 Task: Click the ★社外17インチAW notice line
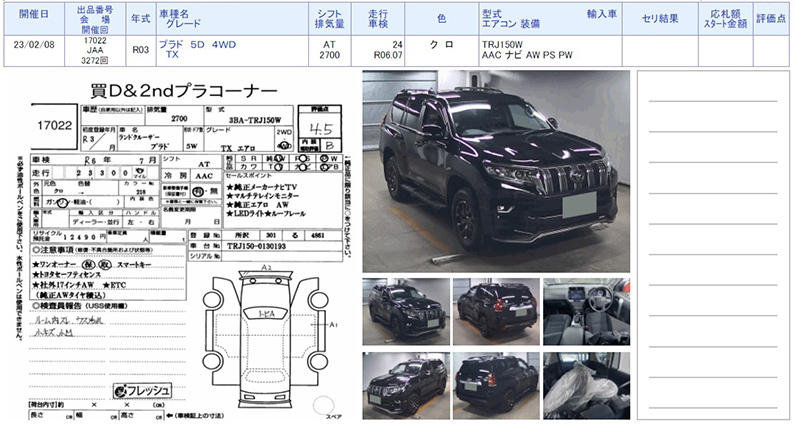pyautogui.click(x=63, y=285)
